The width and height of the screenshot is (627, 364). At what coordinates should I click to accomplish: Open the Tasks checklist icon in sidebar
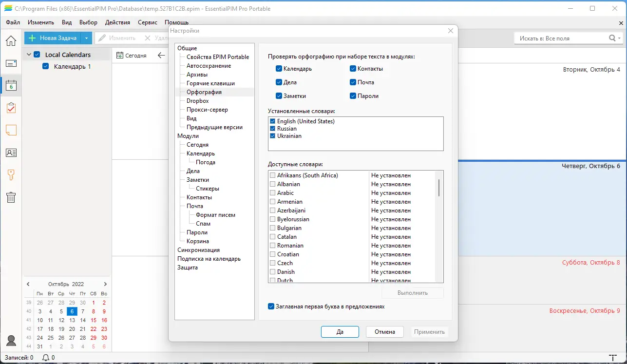(x=11, y=108)
